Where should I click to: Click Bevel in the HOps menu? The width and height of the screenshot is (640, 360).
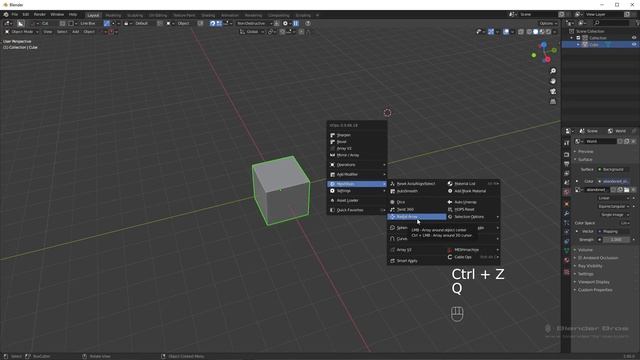357,142
